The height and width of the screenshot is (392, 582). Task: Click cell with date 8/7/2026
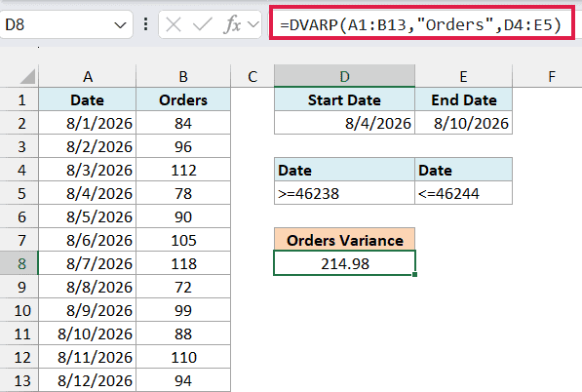click(87, 263)
